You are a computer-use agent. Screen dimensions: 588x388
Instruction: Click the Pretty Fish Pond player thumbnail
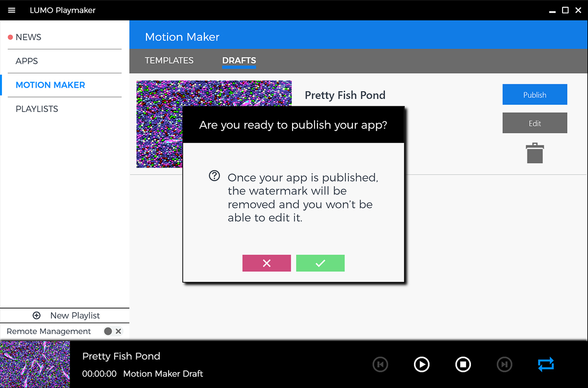click(35, 364)
